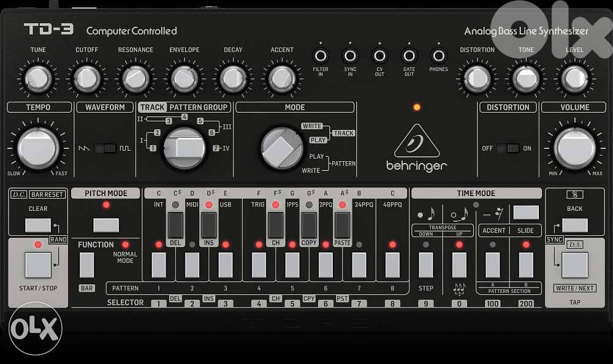Click the black CH key
The height and width of the screenshot is (364, 613).
pyautogui.click(x=276, y=226)
